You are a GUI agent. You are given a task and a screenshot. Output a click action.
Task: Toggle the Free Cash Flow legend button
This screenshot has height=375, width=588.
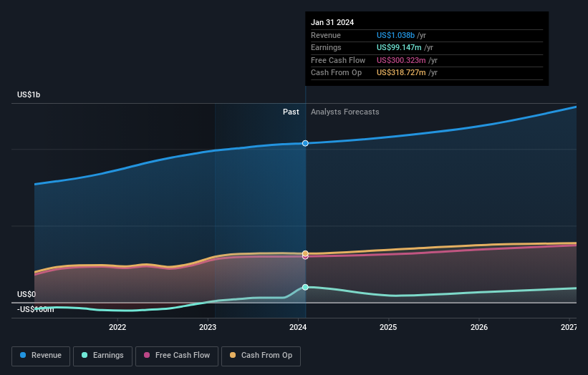177,356
